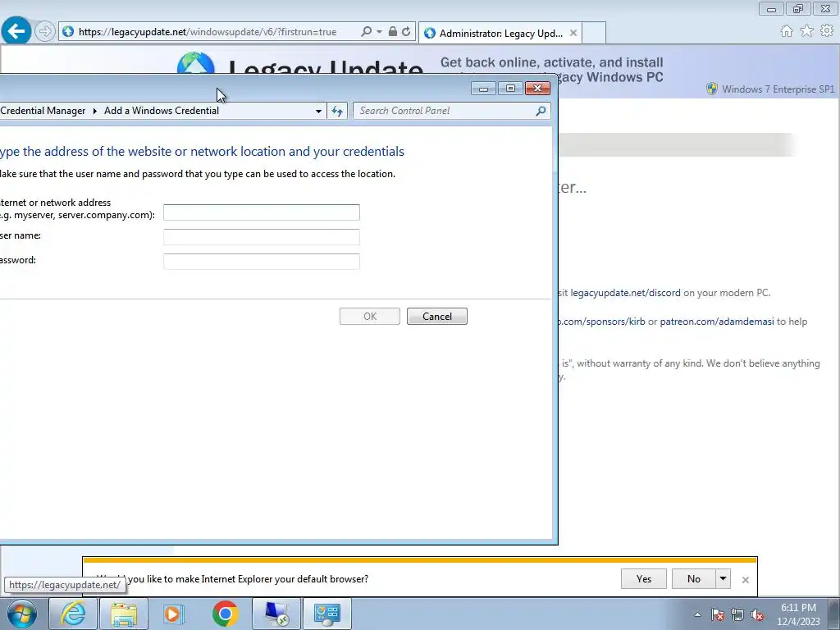840x630 pixels.
Task: Open the dropdown arrow next to No
Action: [x=724, y=579]
